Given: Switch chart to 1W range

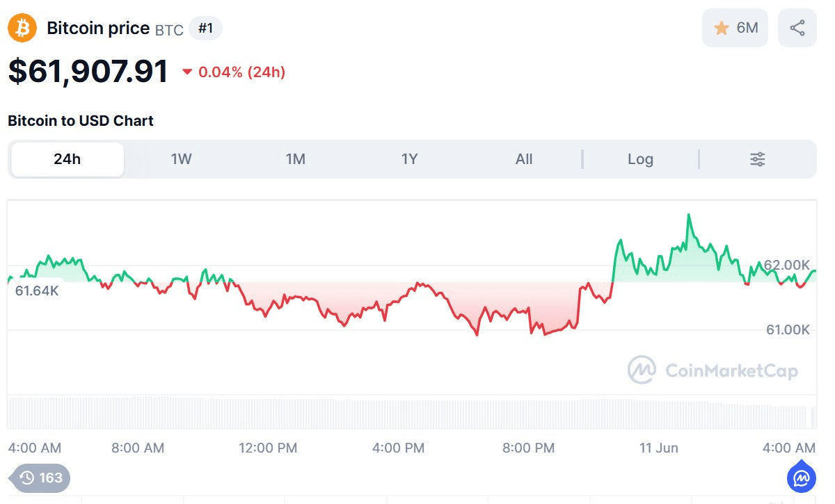Looking at the screenshot, I should pyautogui.click(x=182, y=159).
